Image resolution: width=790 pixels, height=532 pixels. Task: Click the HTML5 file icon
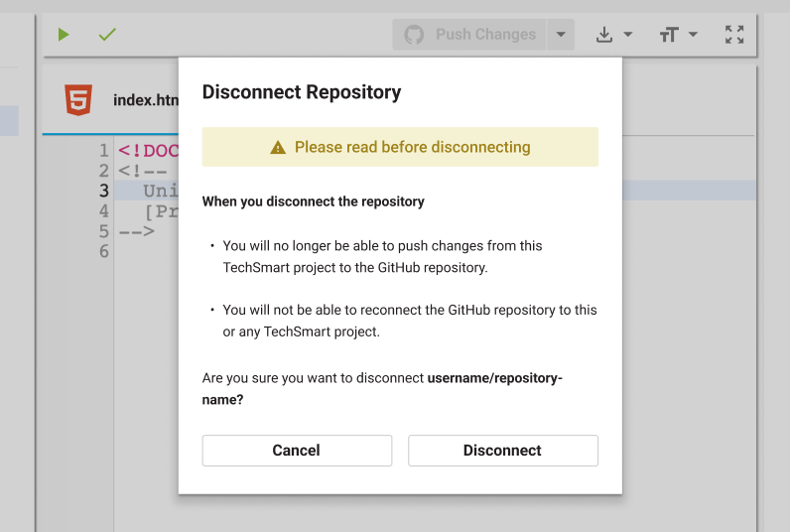click(78, 99)
